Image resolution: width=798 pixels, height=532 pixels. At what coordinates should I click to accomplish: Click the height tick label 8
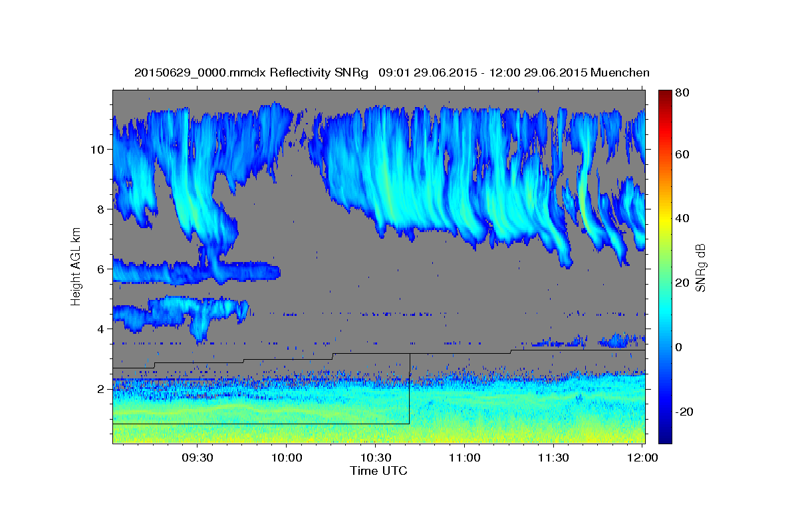(x=100, y=209)
